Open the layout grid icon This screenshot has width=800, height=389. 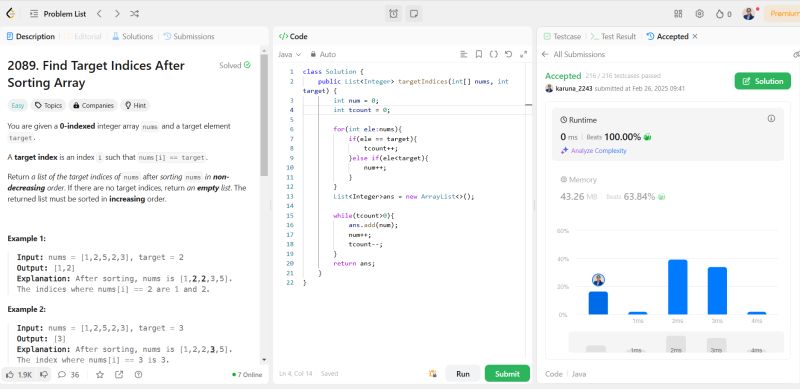click(678, 14)
